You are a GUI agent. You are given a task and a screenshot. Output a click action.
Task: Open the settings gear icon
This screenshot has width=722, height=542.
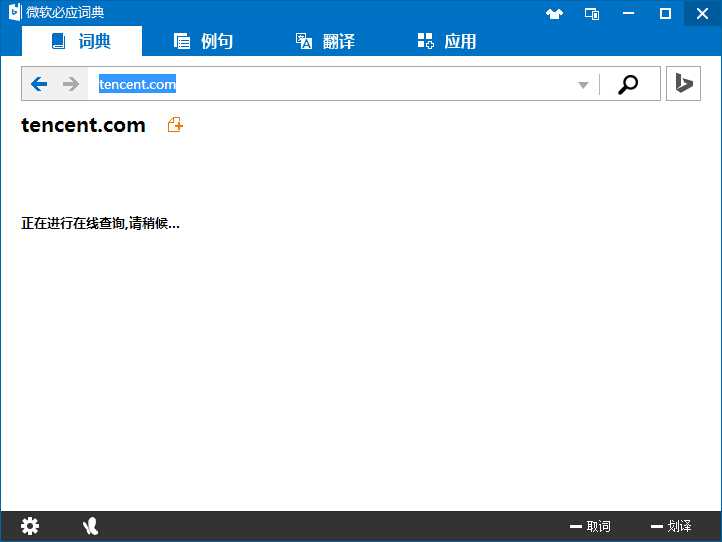click(30, 526)
